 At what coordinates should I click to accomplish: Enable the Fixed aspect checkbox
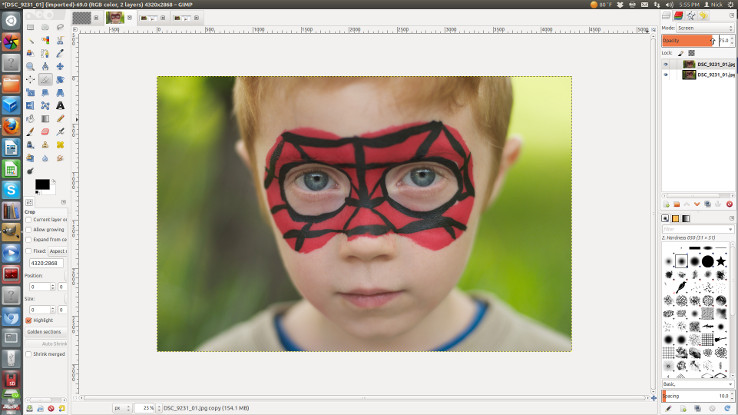click(x=28, y=251)
